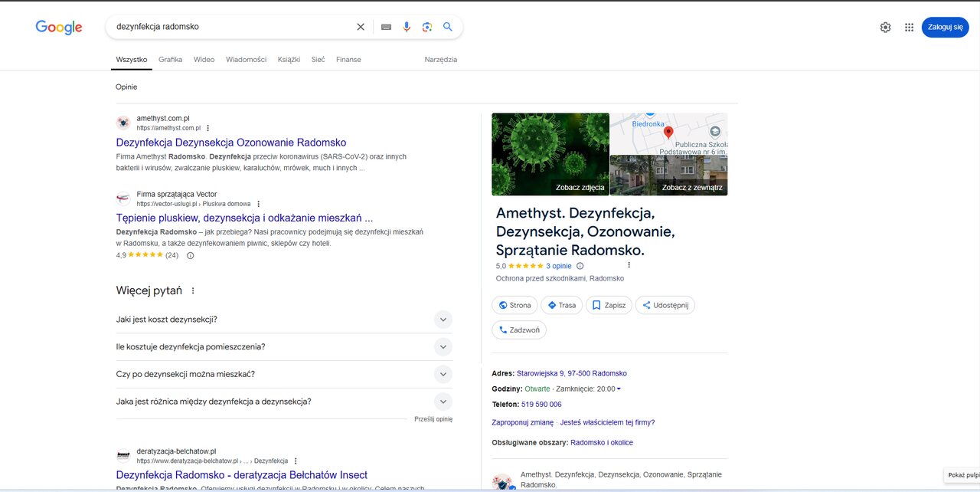Open Google apps grid icon
Viewport: 980px width, 492px height.
point(909,28)
